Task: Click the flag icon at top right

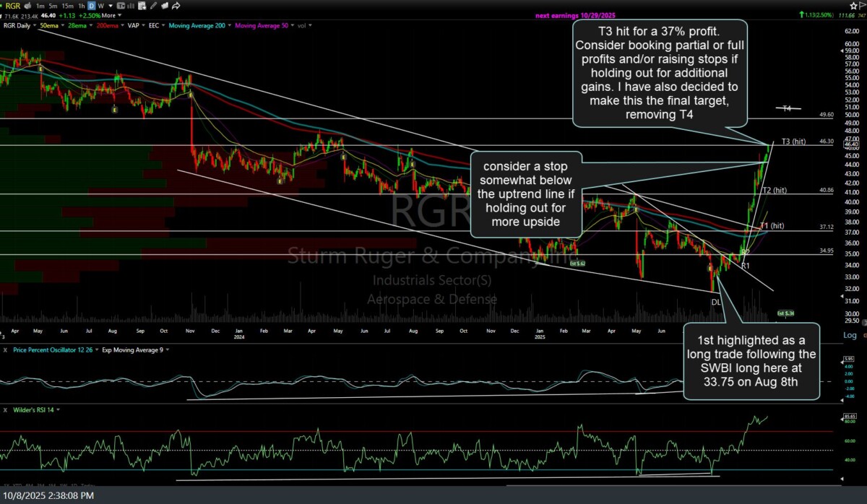Action: pos(862,5)
